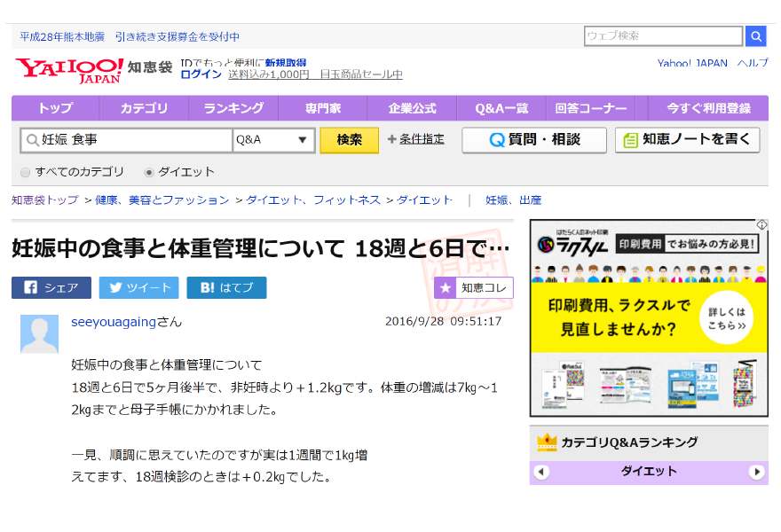Click the left arrow in category ranking

tap(541, 472)
